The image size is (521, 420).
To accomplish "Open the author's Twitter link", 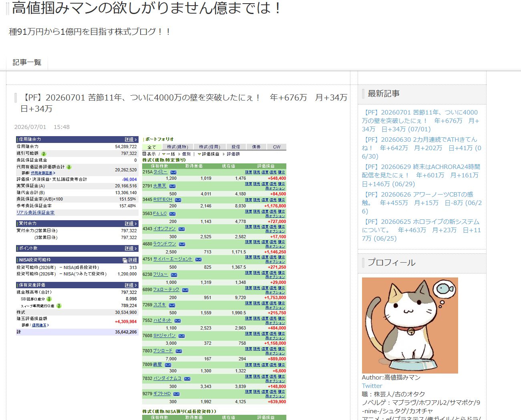I will coord(372,386).
